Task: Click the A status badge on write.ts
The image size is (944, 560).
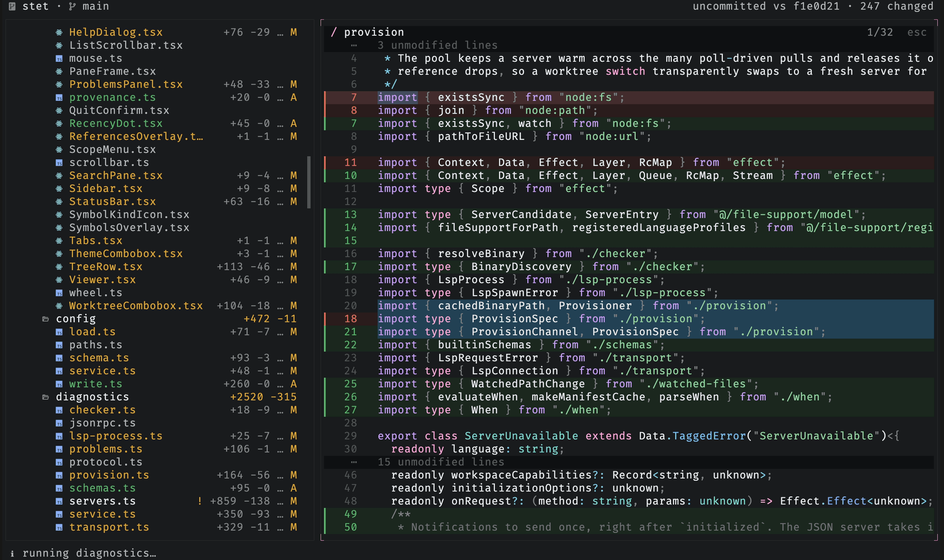Action: pos(294,384)
